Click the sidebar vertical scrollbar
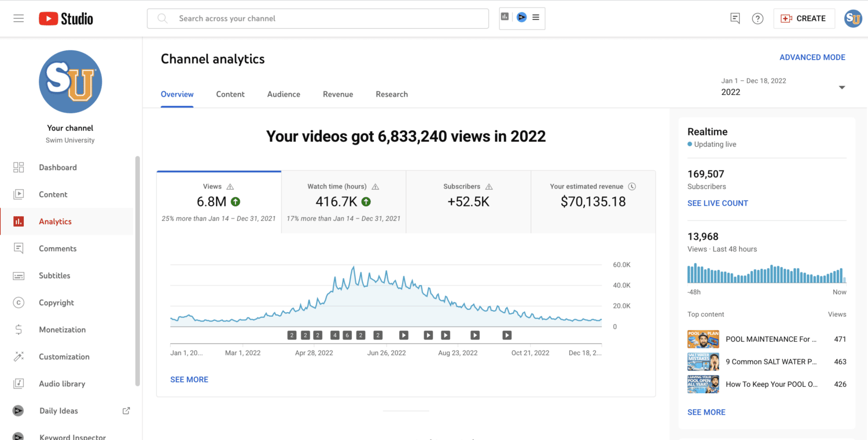 pos(137,271)
